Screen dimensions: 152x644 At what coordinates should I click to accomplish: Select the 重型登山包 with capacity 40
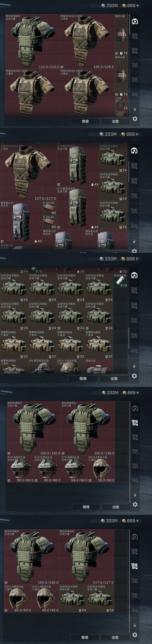pyautogui.click(x=21, y=222)
